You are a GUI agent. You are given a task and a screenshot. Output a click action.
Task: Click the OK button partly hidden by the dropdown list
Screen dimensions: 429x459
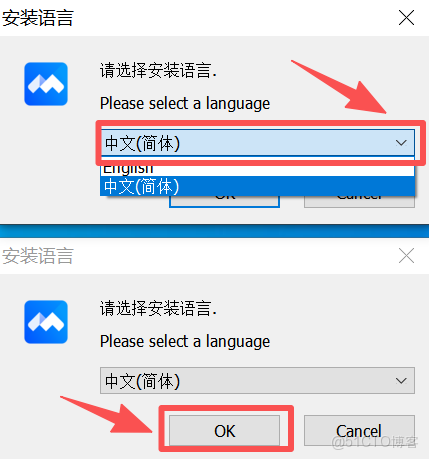224,201
